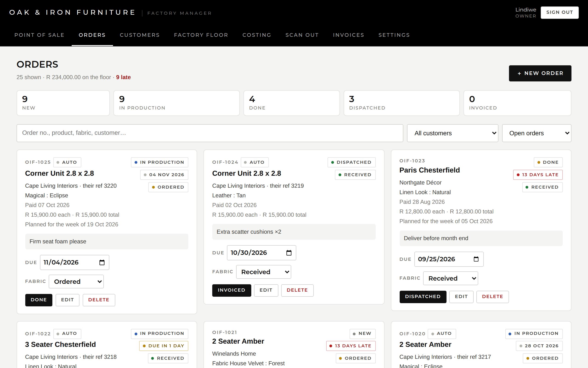Click the 13 Days Late badge on OIF-1023
Image resolution: width=588 pixels, height=368 pixels.
[538, 175]
